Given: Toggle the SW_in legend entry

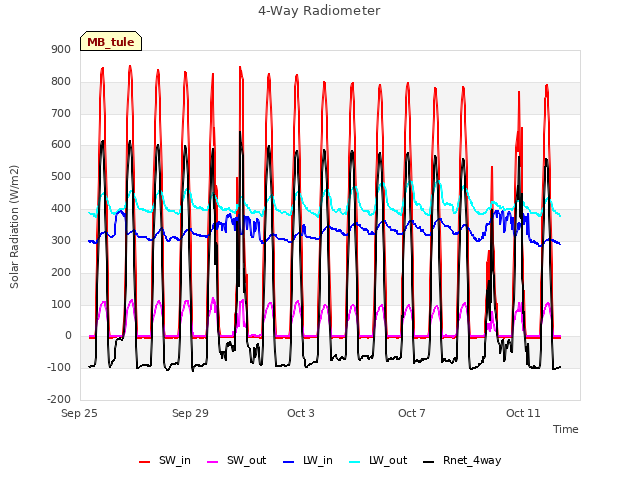Looking at the screenshot, I should point(165,460).
